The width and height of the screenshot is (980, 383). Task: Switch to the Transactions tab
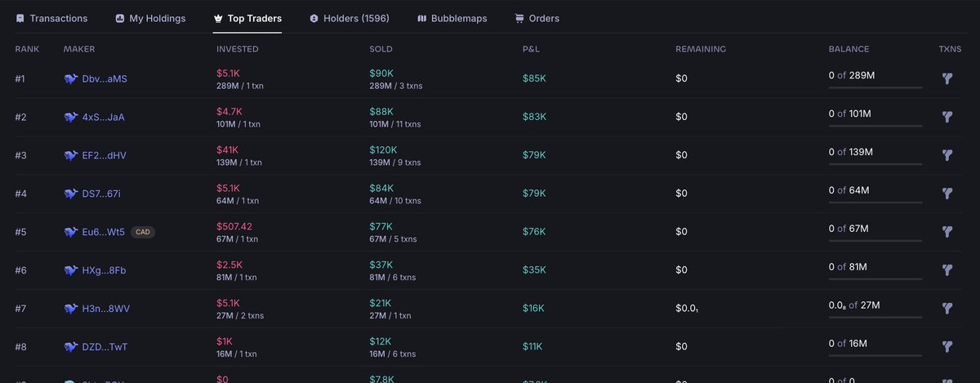pyautogui.click(x=51, y=18)
